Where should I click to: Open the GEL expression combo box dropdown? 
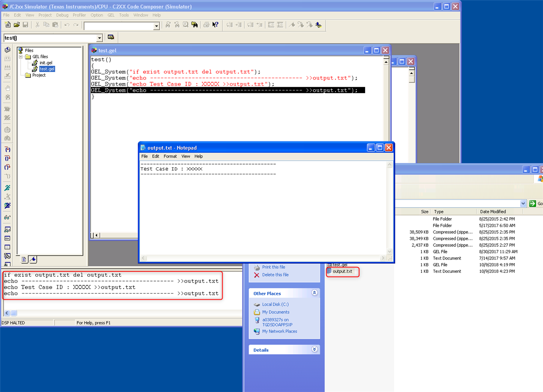[100, 38]
